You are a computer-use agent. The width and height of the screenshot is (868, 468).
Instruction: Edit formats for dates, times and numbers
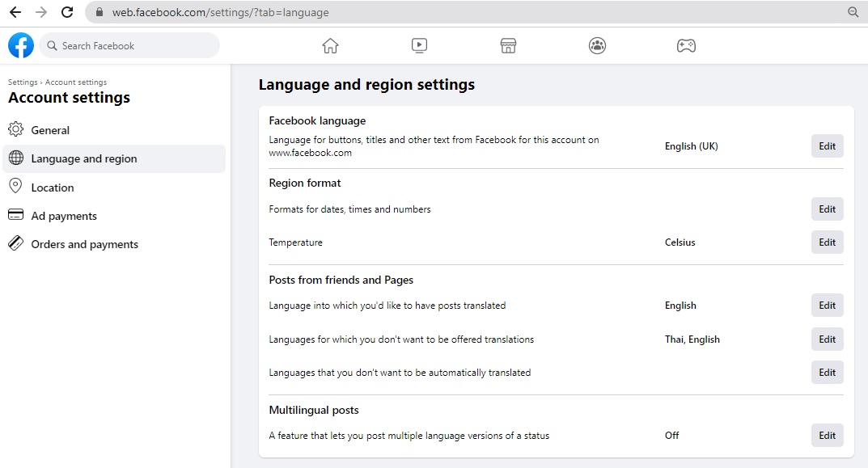click(827, 209)
